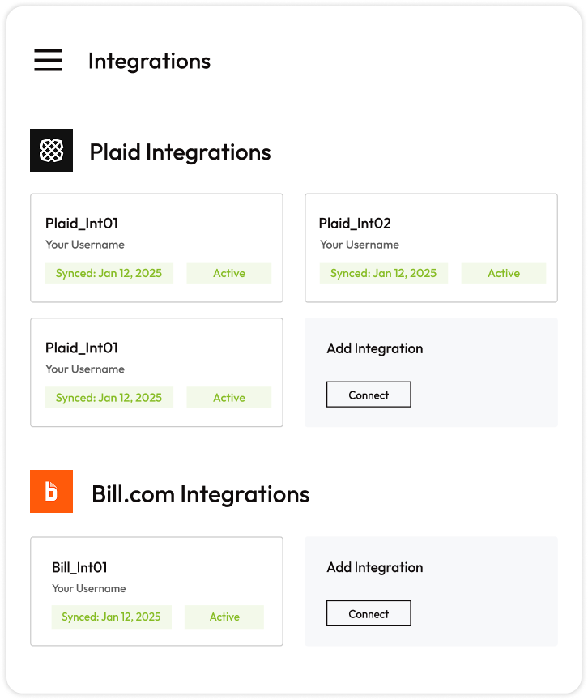Screen dimensions: 588x700
Task: Open the Plaid_Int02 integration card
Action: click(x=432, y=248)
